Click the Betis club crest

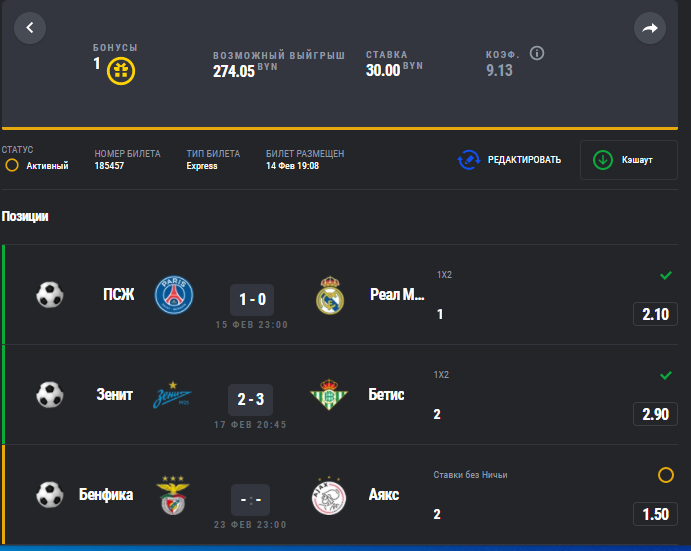pos(329,395)
